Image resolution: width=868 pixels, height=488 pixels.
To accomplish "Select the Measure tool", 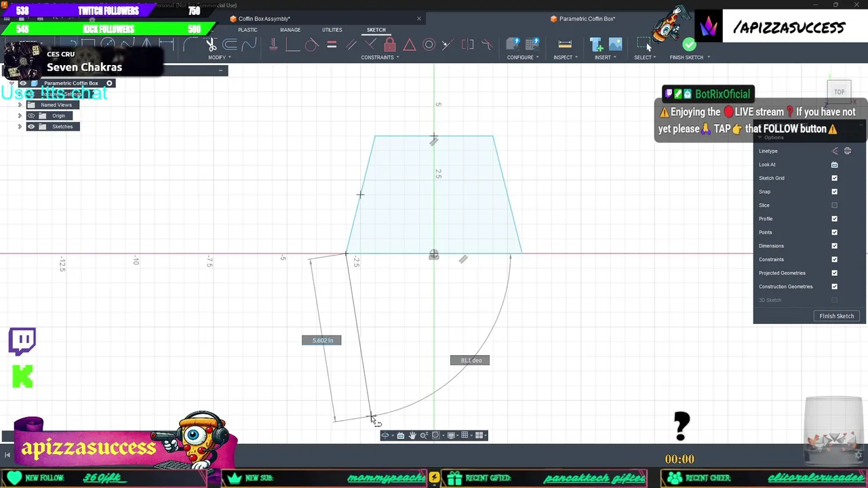I will click(x=565, y=45).
